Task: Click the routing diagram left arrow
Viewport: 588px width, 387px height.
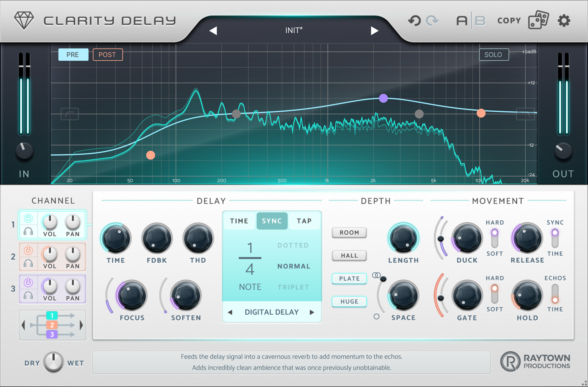Action: [23, 325]
